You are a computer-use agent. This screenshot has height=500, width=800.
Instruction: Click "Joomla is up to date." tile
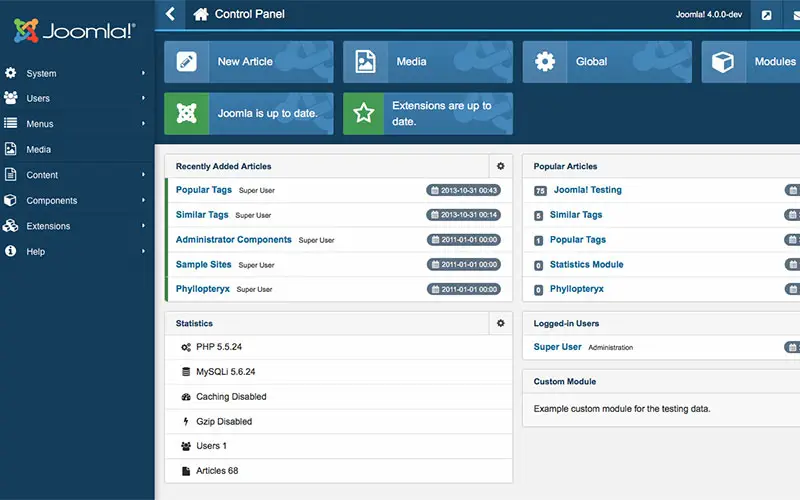coord(248,113)
